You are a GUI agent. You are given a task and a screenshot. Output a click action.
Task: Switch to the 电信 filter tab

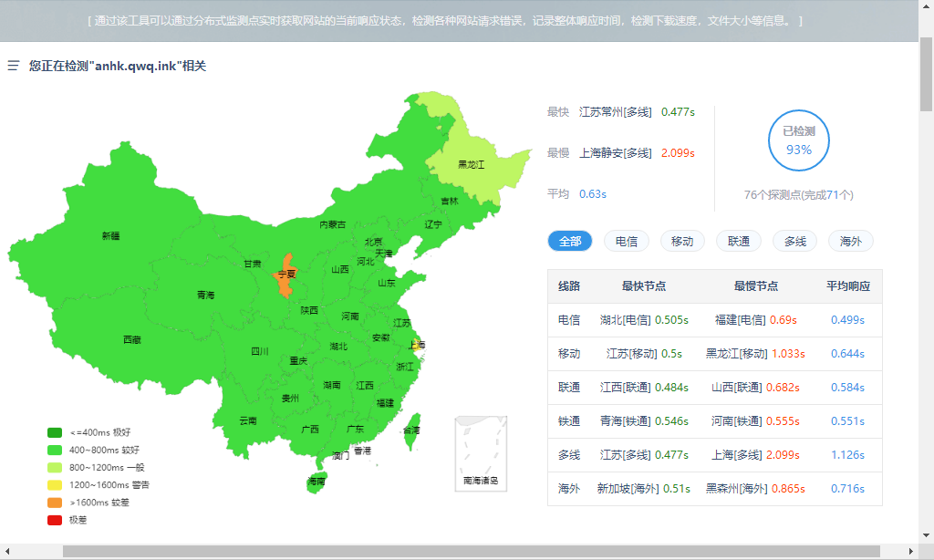627,242
